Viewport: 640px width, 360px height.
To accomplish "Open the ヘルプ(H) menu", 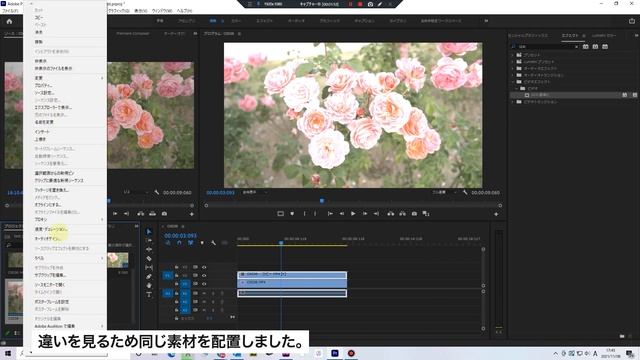I will tap(184, 11).
